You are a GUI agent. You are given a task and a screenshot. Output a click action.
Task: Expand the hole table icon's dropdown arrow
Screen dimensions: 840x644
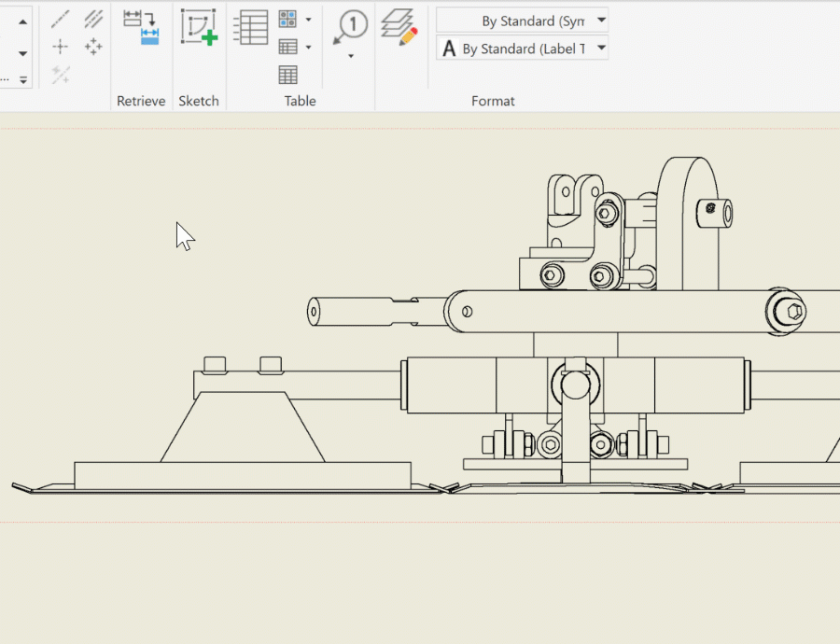click(309, 19)
